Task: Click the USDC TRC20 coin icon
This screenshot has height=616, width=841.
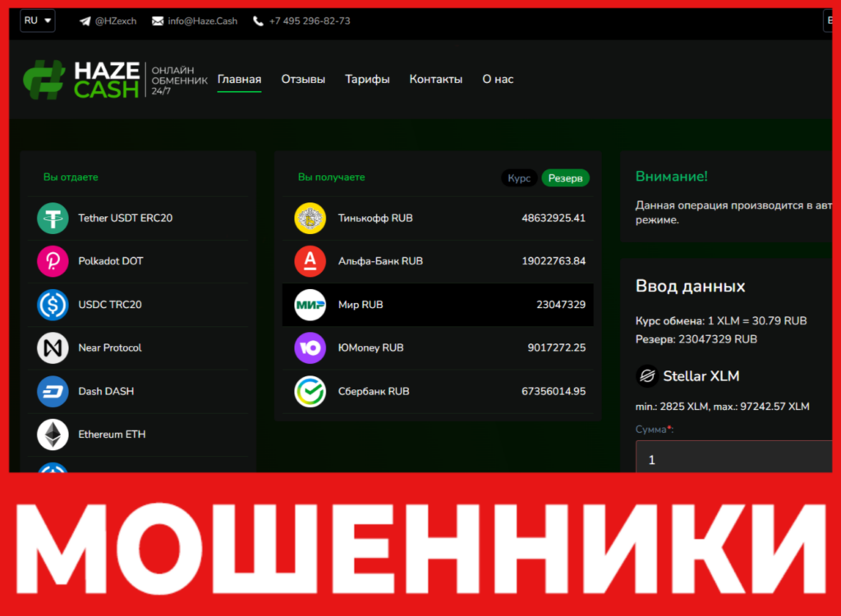Action: (53, 305)
